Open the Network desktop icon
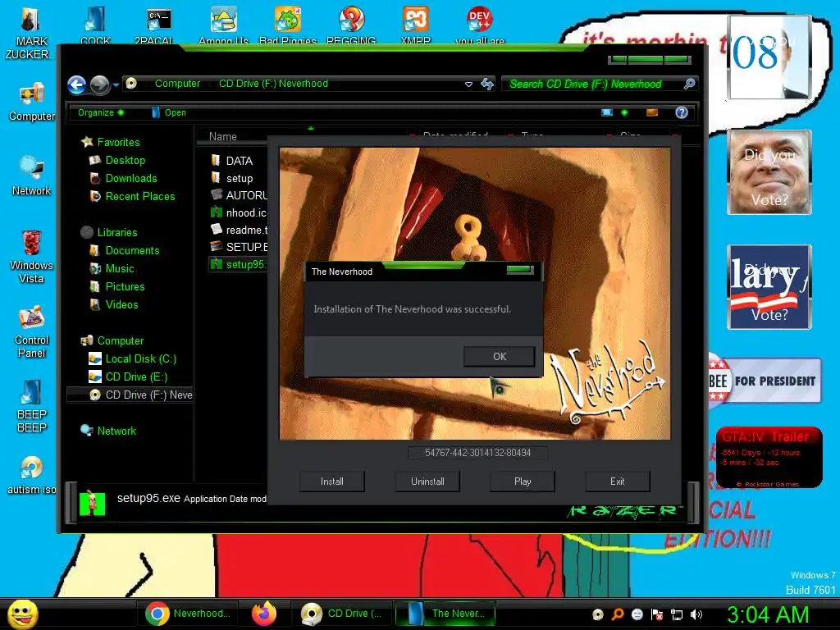Viewport: 840px width, 630px height. click(x=32, y=176)
